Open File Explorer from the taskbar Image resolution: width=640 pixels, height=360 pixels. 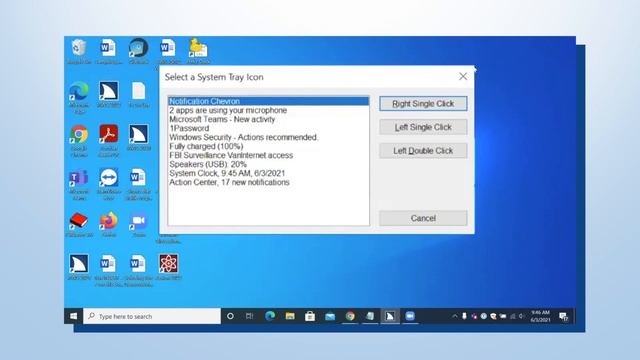click(x=290, y=316)
